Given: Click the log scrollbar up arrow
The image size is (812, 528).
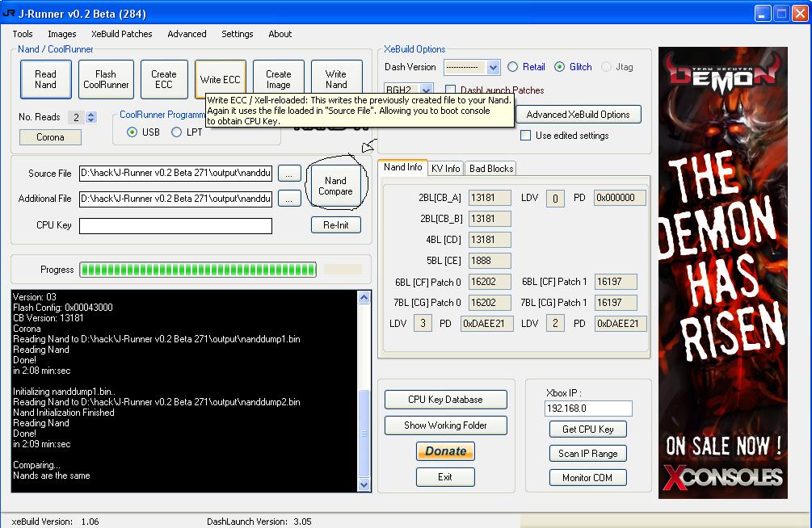Looking at the screenshot, I should tap(364, 297).
